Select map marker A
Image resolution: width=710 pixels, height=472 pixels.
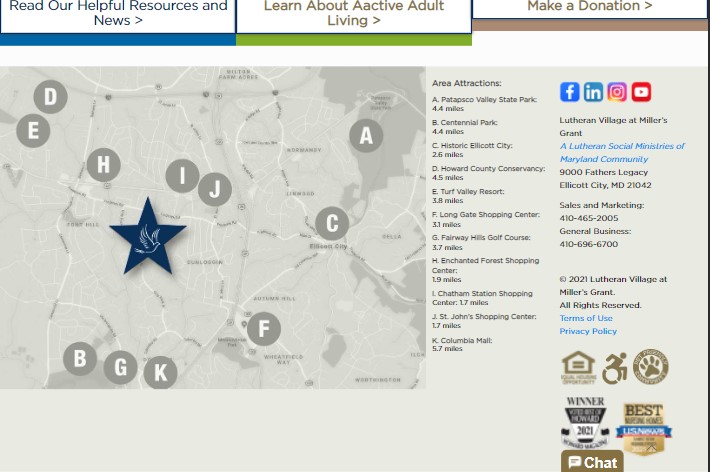pyautogui.click(x=366, y=135)
